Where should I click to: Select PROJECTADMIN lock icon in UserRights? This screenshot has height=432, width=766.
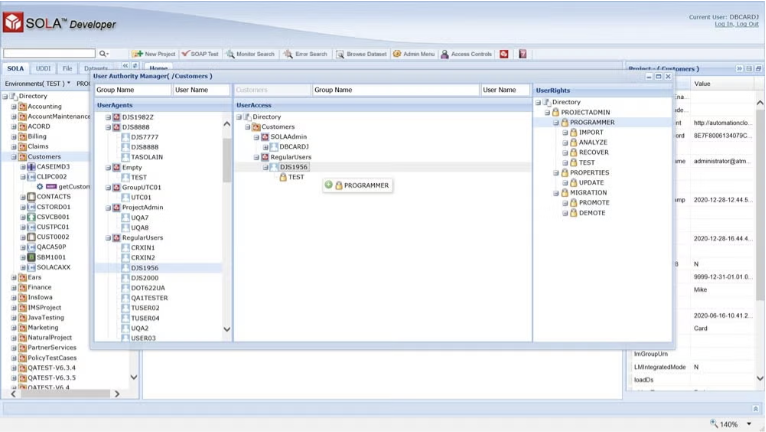[555, 112]
